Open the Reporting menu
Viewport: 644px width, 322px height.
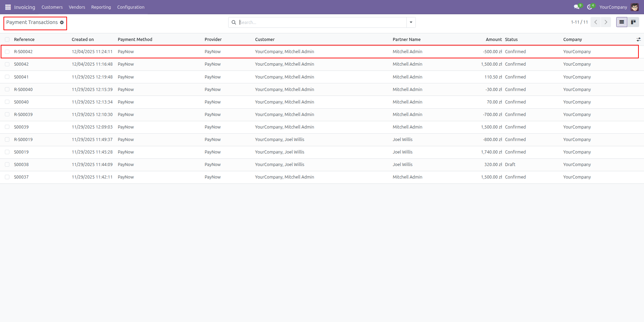coord(101,7)
